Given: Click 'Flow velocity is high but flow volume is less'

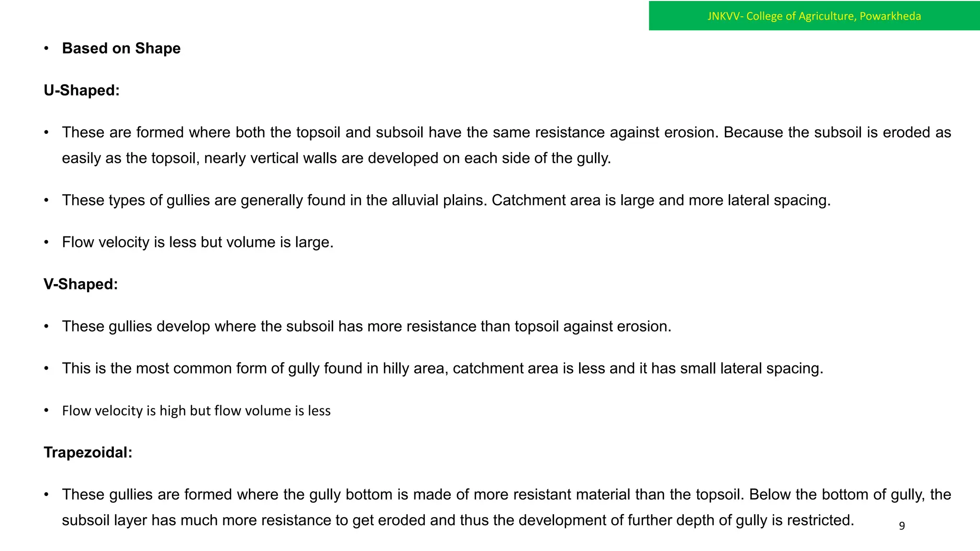Looking at the screenshot, I should [196, 410].
